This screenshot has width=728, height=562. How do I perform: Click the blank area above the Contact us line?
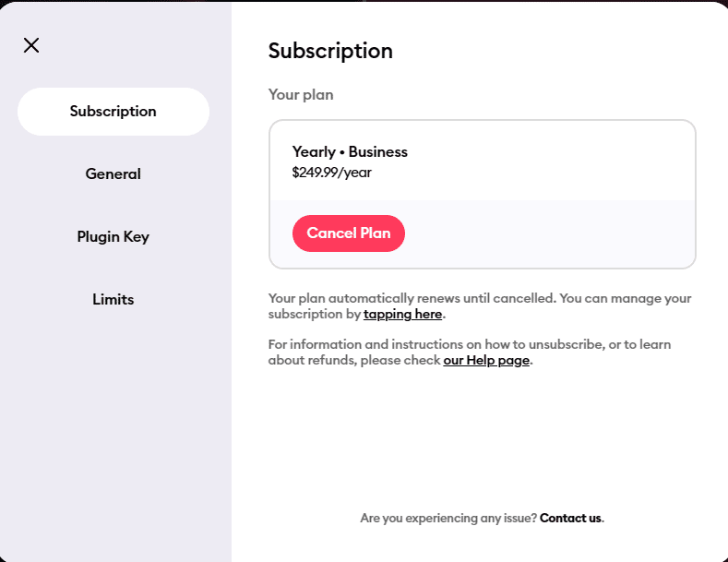480,443
